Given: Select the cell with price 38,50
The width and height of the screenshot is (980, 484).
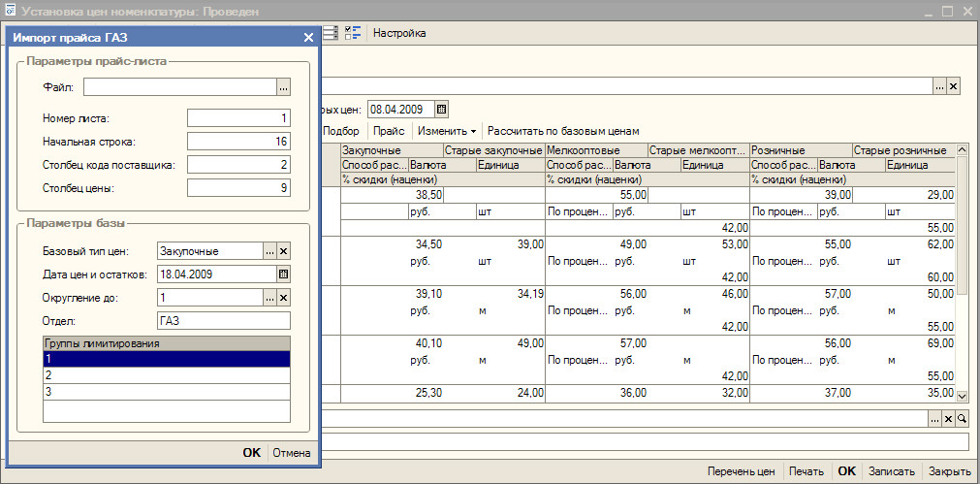Looking at the screenshot, I should click(392, 196).
